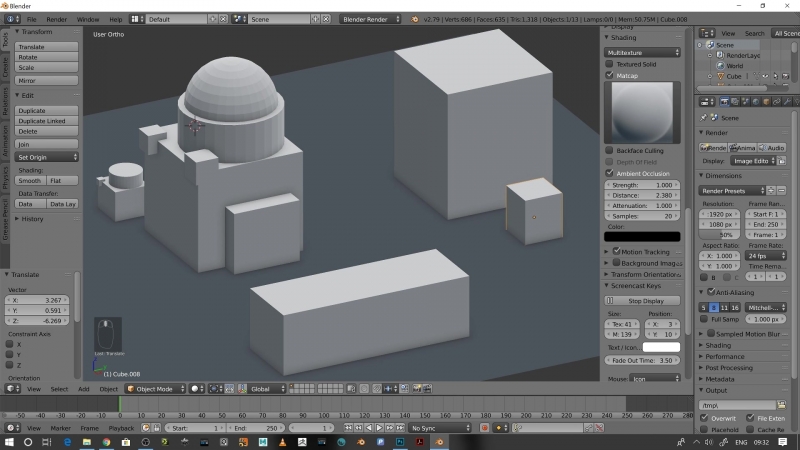Toggle the Anti-Aliasing checkbox

pos(711,292)
